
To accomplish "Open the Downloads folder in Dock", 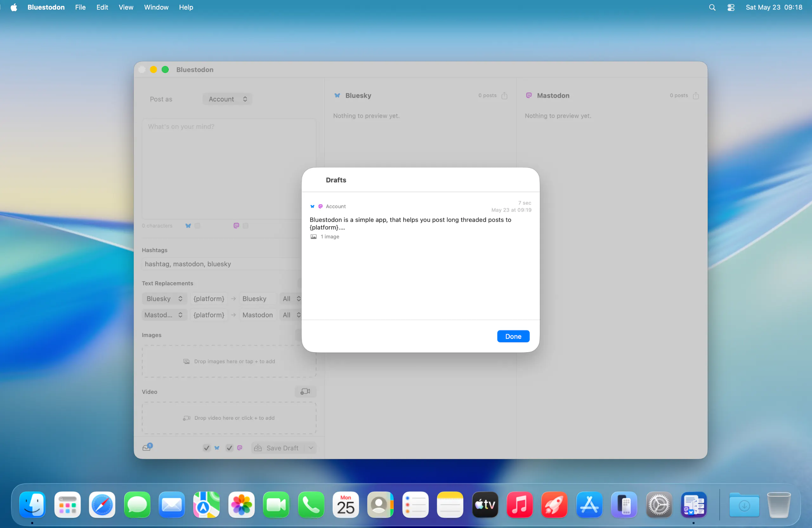I will (744, 505).
